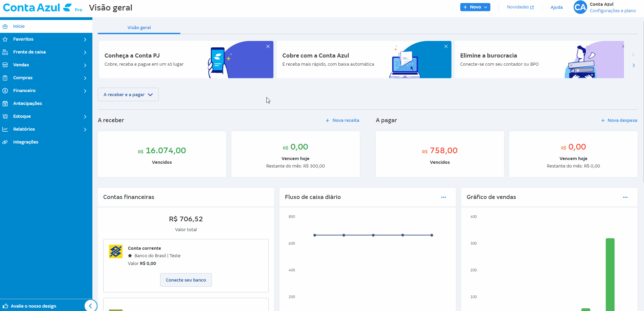Click the Novidades link
Viewport: 644px width, 311px height.
[x=520, y=7]
